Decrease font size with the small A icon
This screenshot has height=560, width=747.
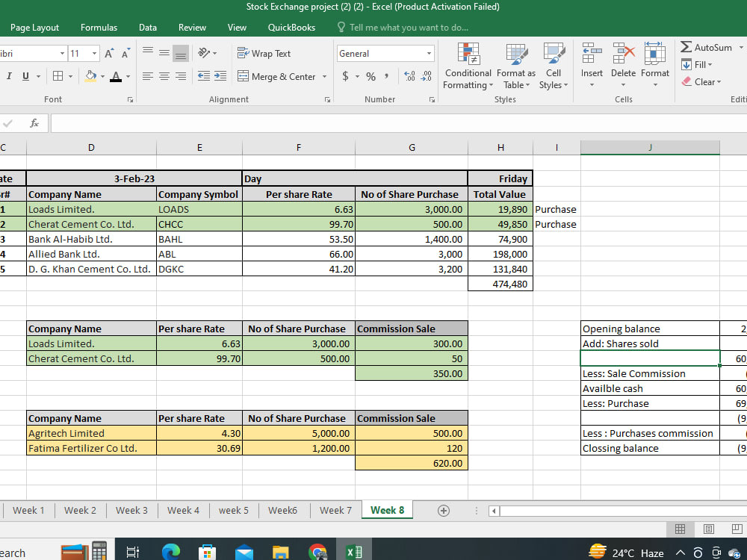click(x=125, y=53)
